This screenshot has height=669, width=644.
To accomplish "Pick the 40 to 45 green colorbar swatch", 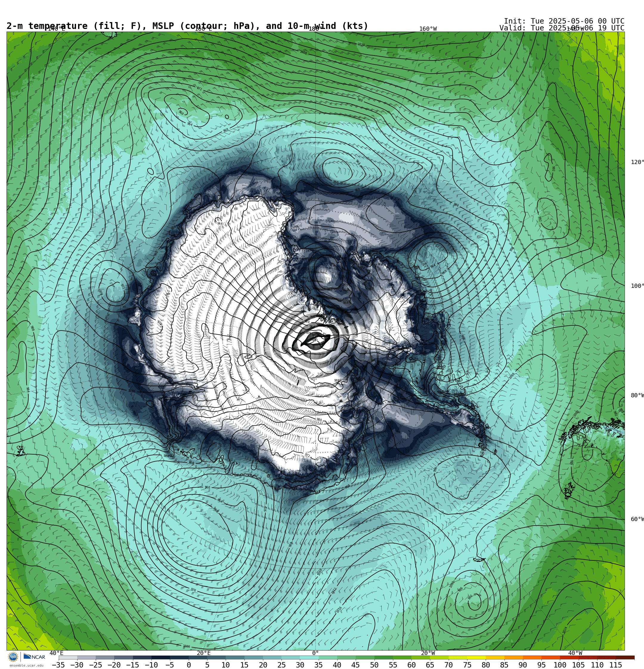I will (346, 657).
